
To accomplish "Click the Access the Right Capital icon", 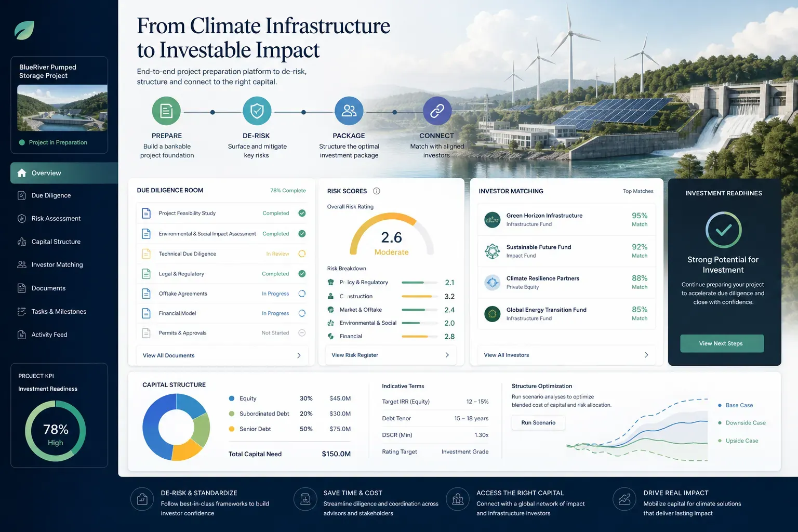I will (x=458, y=499).
